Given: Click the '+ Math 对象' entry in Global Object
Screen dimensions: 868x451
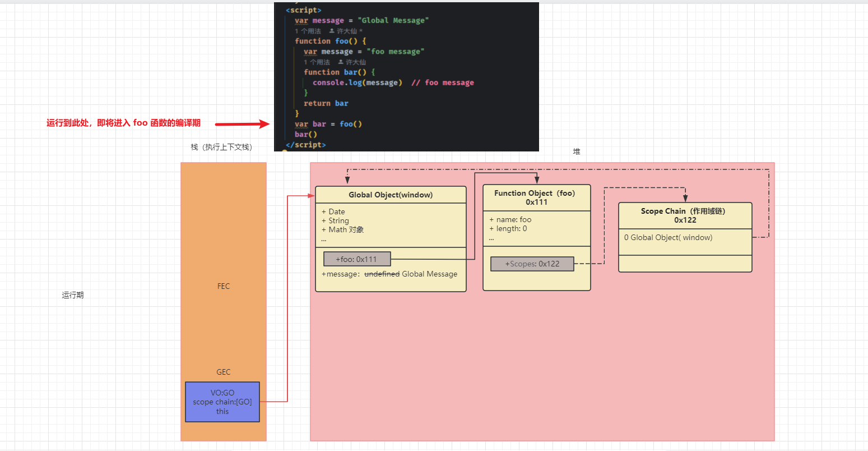Looking at the screenshot, I should 343,229.
